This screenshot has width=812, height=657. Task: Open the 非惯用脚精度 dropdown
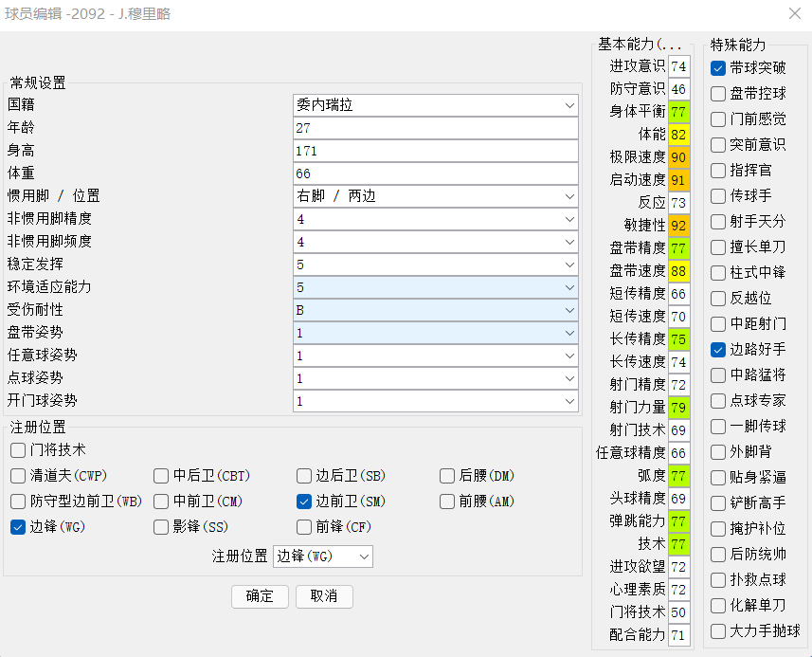pos(436,219)
